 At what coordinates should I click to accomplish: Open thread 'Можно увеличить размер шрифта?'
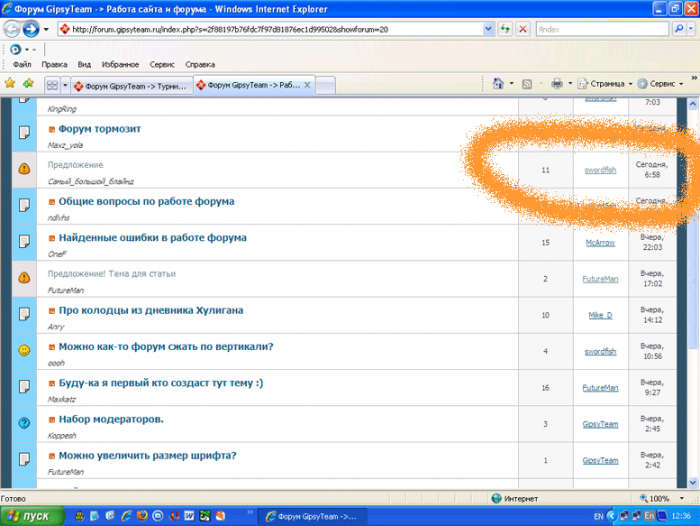point(148,455)
